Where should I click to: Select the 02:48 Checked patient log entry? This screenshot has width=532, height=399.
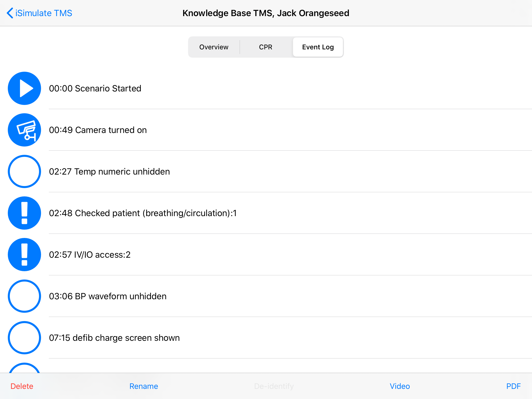143,213
